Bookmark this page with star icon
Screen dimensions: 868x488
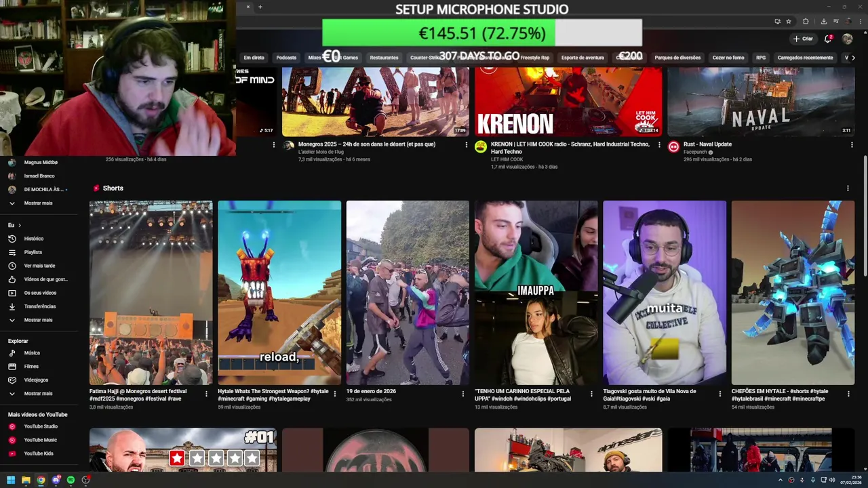[789, 21]
